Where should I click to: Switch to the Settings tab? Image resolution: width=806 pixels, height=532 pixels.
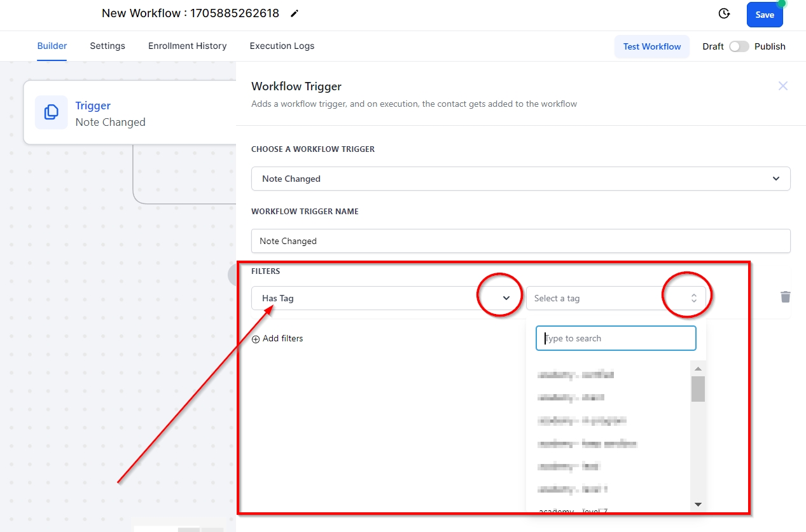click(x=108, y=46)
